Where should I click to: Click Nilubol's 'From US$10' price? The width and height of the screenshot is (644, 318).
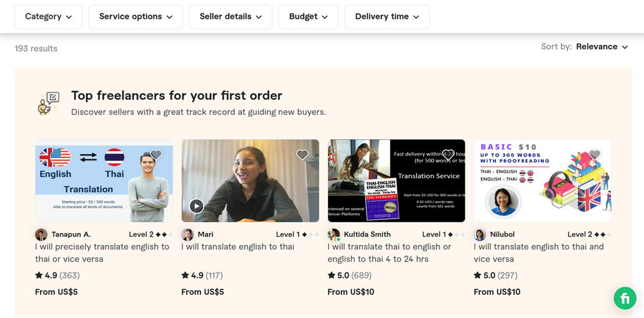click(497, 292)
